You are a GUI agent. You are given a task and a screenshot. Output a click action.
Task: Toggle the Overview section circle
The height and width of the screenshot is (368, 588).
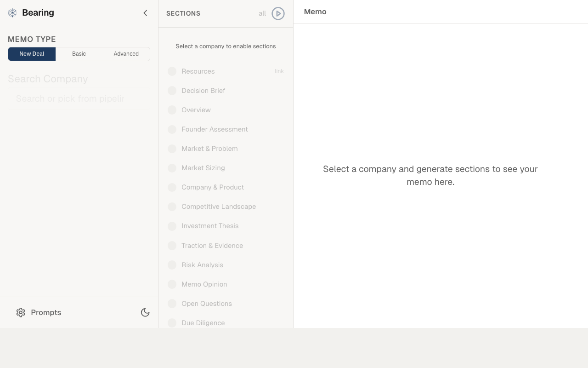[x=172, y=110]
